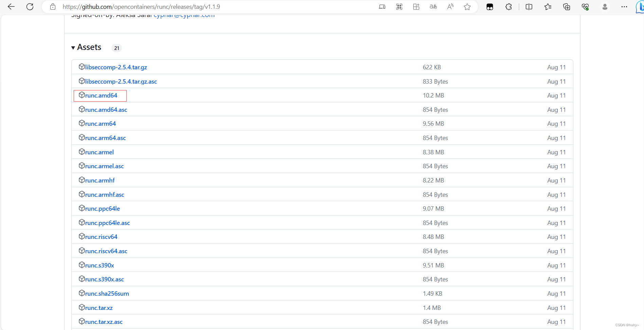Download runc.riscv64.asc signature

point(106,251)
